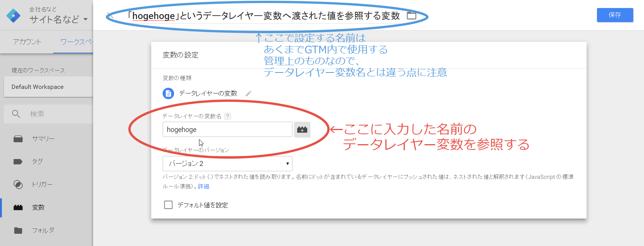Click the pencil edit icon for variable type

[x=248, y=93]
